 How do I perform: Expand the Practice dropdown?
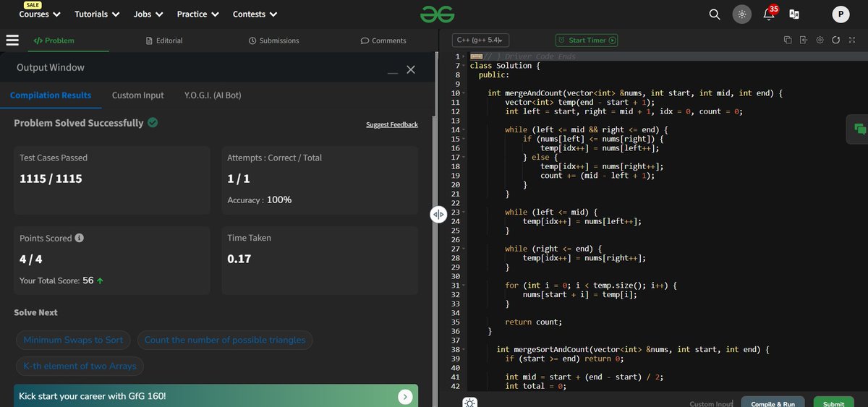(x=198, y=14)
